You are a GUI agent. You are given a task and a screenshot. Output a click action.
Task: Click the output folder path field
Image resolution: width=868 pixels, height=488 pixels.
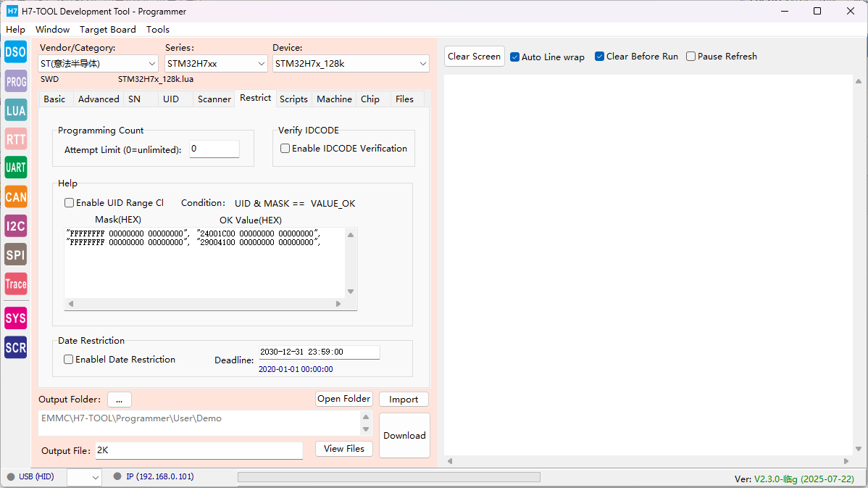point(200,423)
